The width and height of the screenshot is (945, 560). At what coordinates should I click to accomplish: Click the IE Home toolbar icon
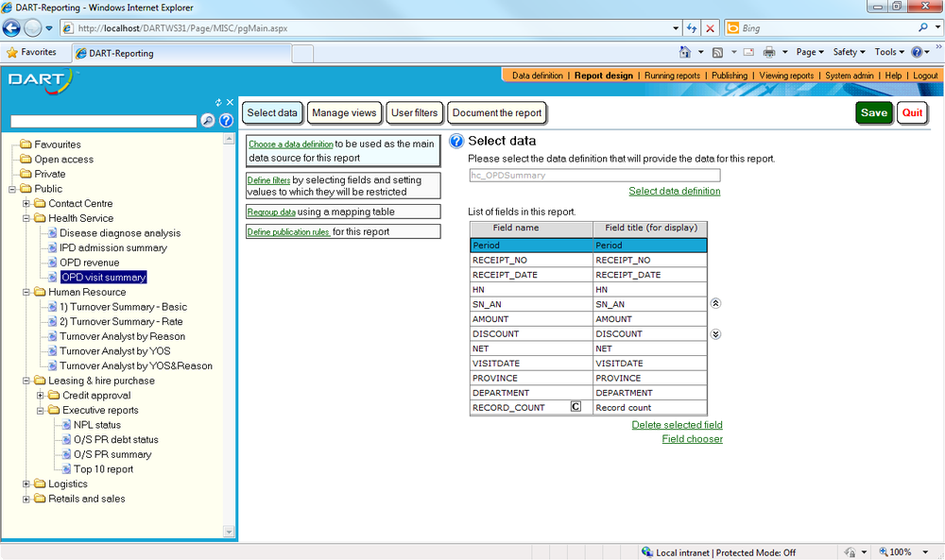(x=684, y=52)
